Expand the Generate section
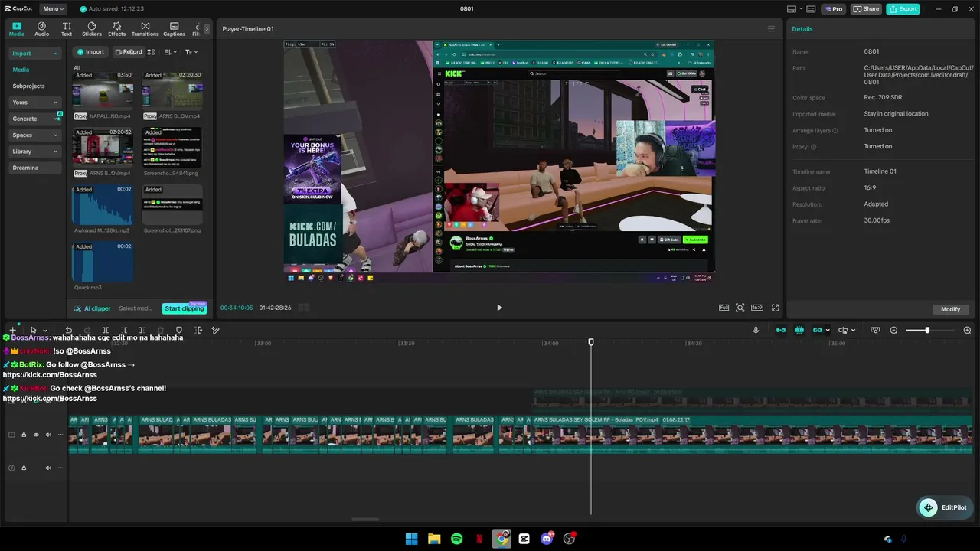This screenshot has width=980, height=551. pos(35,119)
